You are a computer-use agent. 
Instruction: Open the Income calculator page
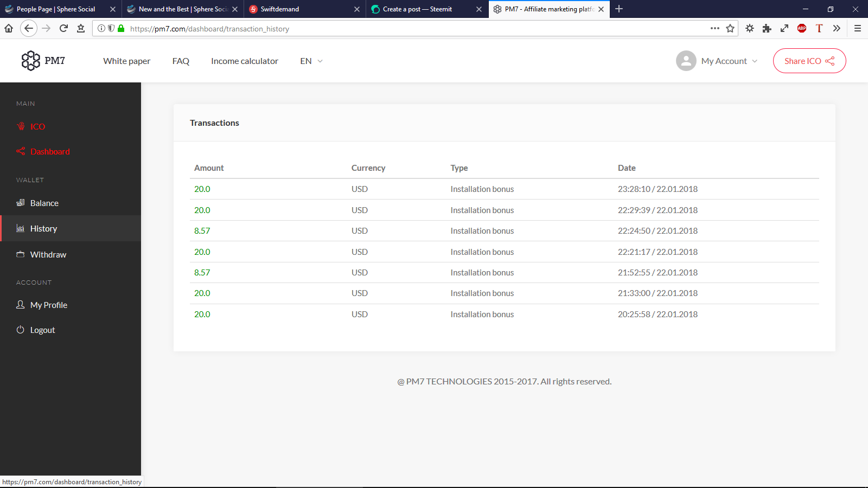click(244, 61)
